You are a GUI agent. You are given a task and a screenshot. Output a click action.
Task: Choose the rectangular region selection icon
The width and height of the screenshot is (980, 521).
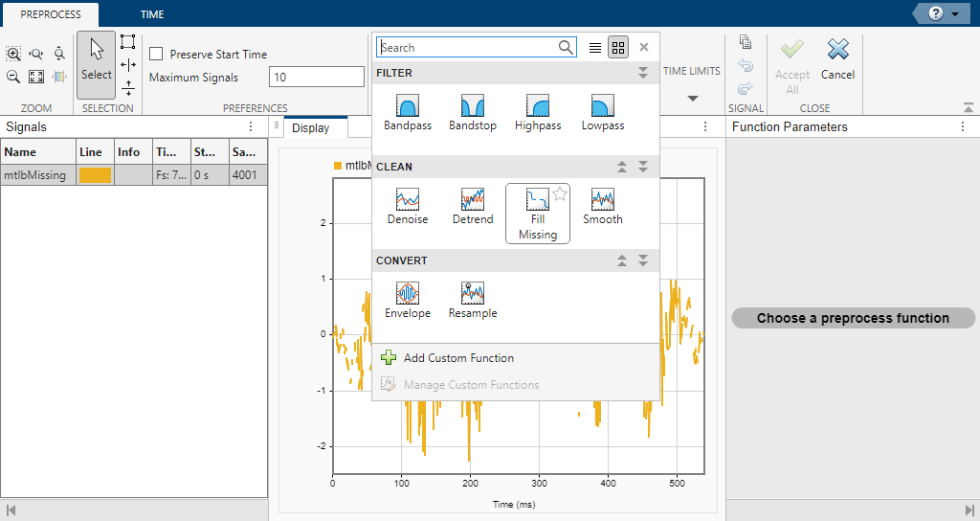(128, 42)
